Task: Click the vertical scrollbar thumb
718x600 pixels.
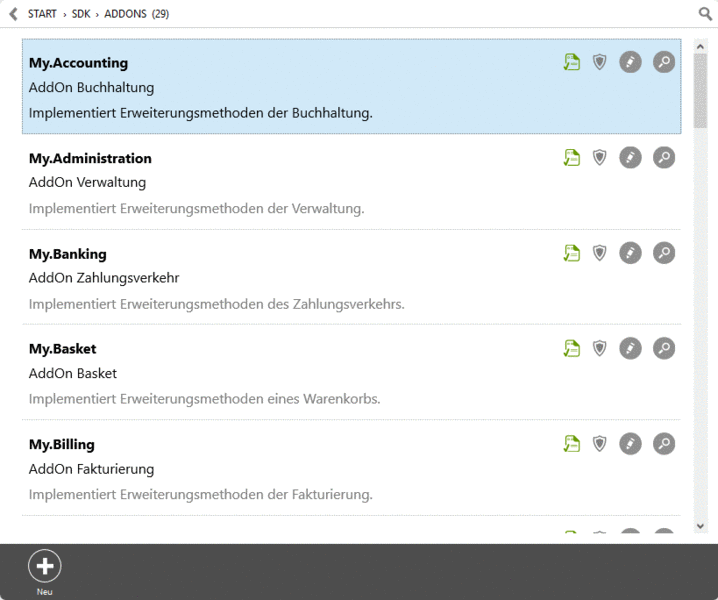Action: (x=700, y=91)
